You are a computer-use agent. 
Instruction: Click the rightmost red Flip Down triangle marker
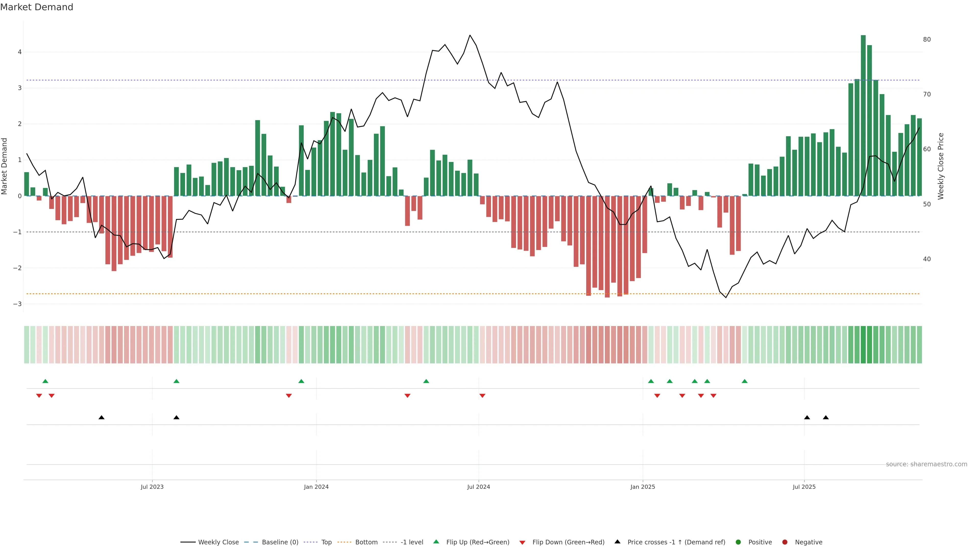click(x=713, y=396)
